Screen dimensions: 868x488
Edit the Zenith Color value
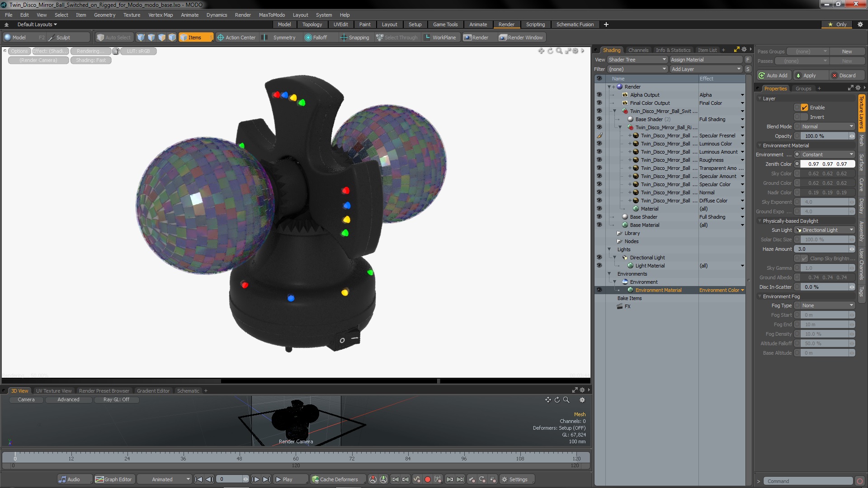[x=827, y=164]
